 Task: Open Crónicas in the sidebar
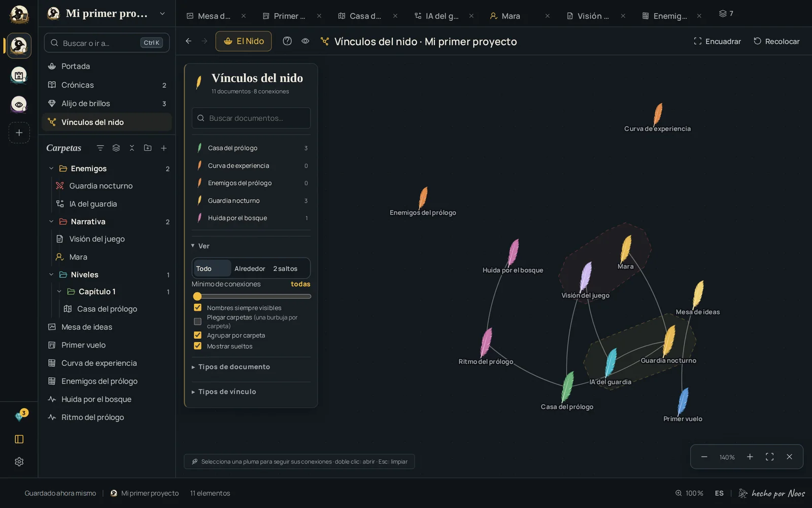[x=107, y=85]
